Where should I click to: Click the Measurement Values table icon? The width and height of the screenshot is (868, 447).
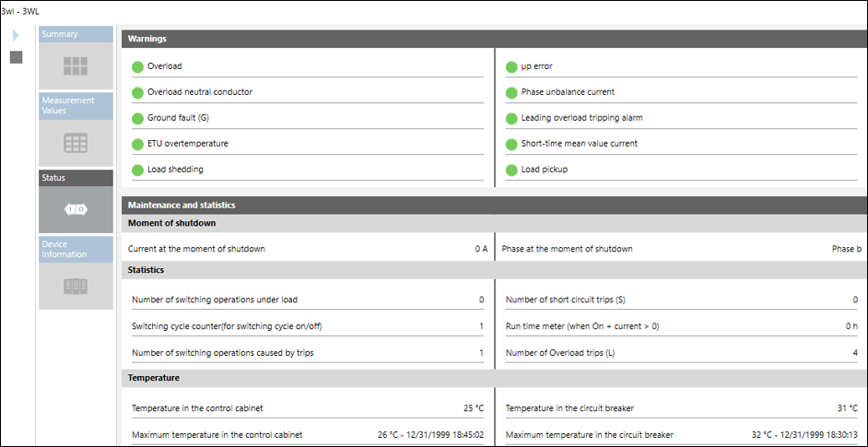[x=76, y=143]
